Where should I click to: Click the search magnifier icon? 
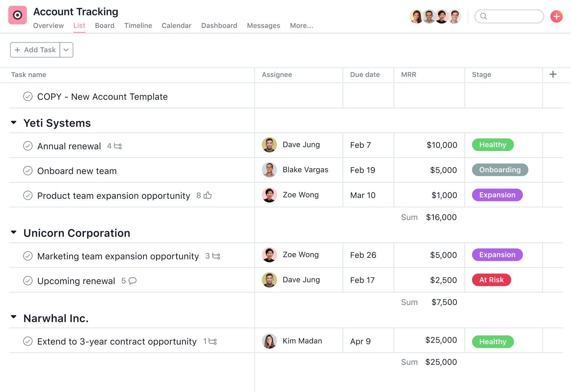[484, 16]
